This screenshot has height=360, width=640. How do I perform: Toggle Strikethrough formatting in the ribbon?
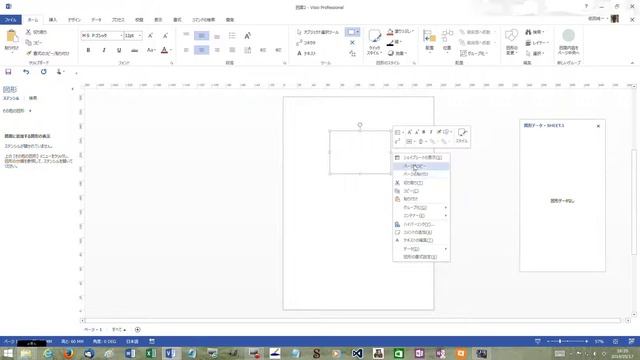pos(134,50)
